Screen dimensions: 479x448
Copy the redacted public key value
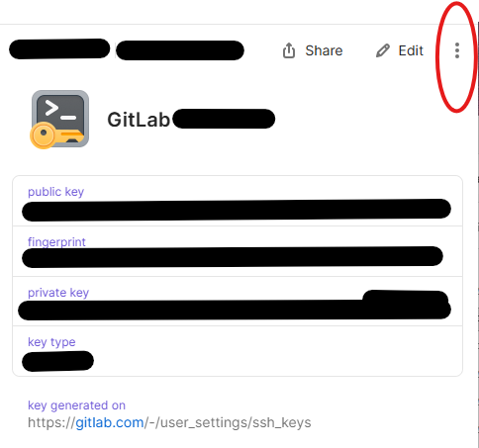(x=237, y=210)
